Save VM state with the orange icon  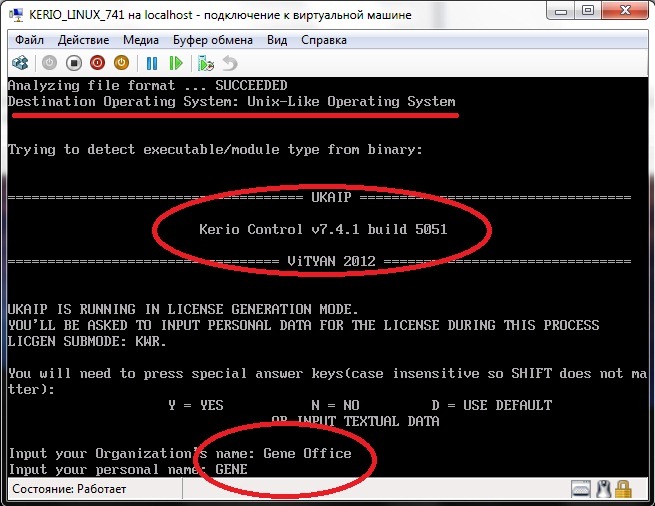click(121, 62)
